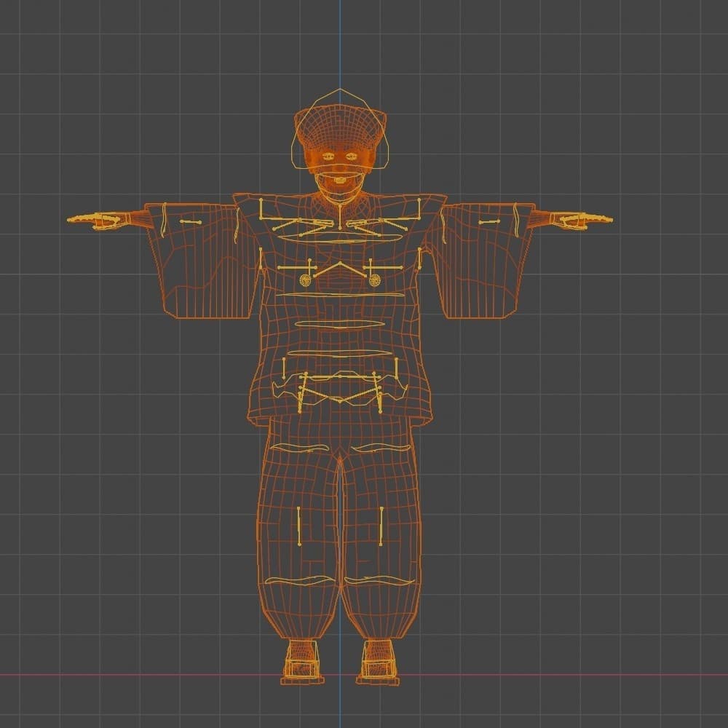Click the shoe on the left side
The width and height of the screenshot is (728, 728).
(302, 662)
